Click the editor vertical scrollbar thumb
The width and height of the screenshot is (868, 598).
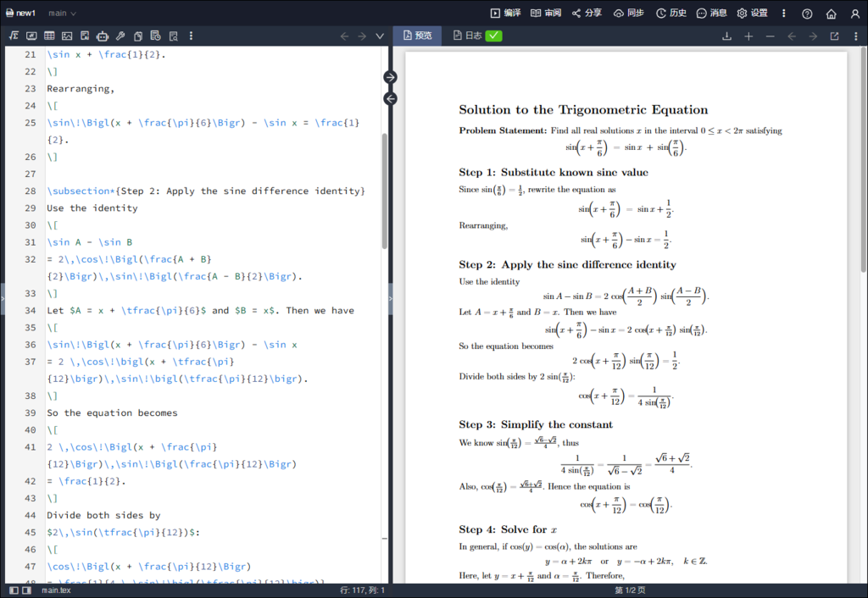[384, 191]
